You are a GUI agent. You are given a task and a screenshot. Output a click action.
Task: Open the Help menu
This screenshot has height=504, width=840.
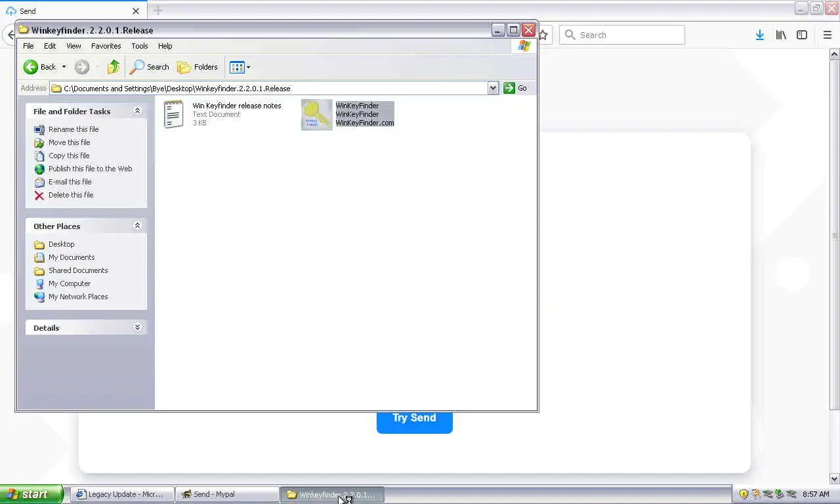(165, 46)
